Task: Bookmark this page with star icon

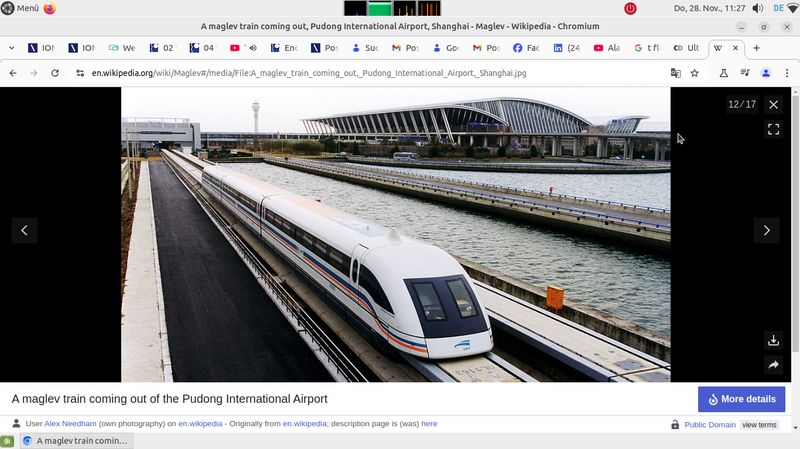Action: pos(694,73)
